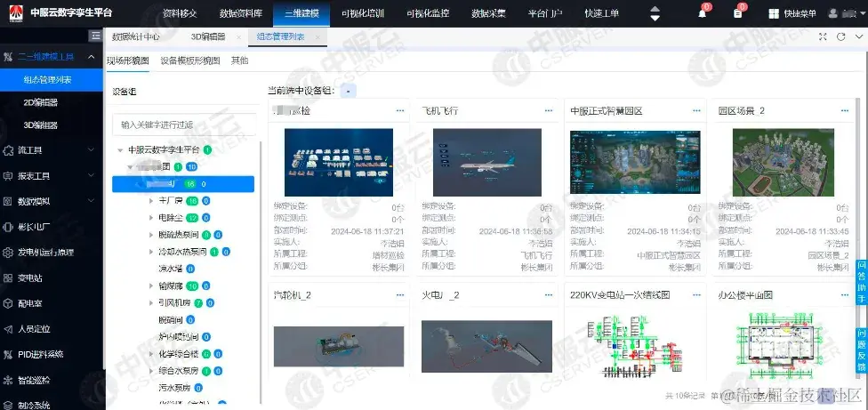This screenshot has width=868, height=410.
Task: Open the 问答助手 floating button
Action: (862, 282)
